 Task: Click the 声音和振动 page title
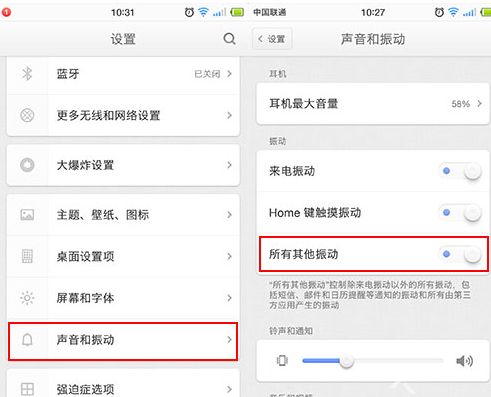(373, 39)
